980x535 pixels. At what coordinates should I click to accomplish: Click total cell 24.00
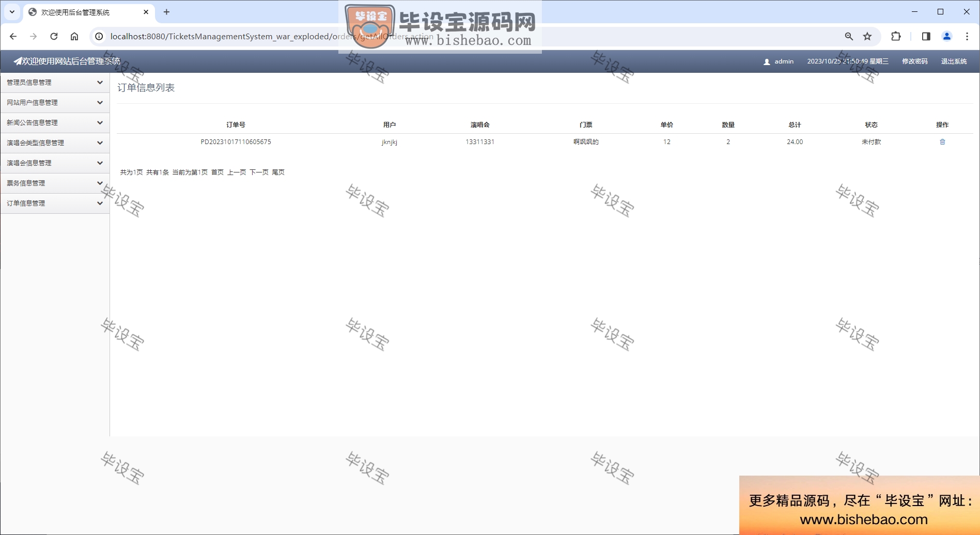[x=795, y=142]
